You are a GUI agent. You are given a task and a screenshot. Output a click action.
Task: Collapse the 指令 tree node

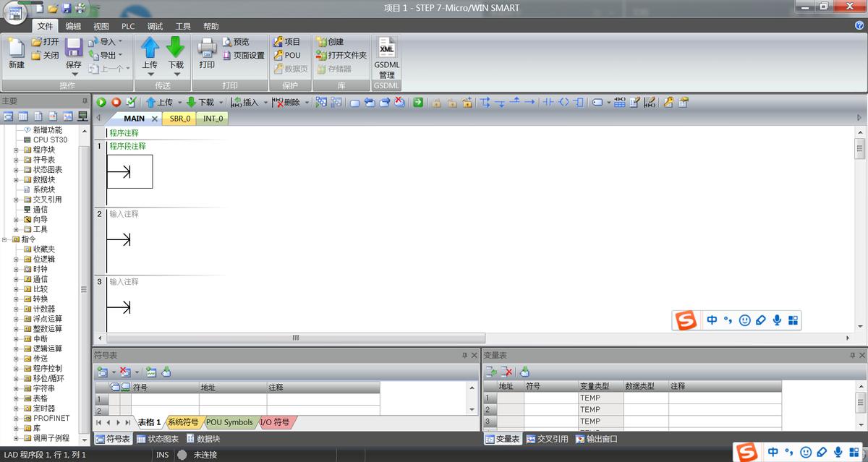(x=4, y=239)
